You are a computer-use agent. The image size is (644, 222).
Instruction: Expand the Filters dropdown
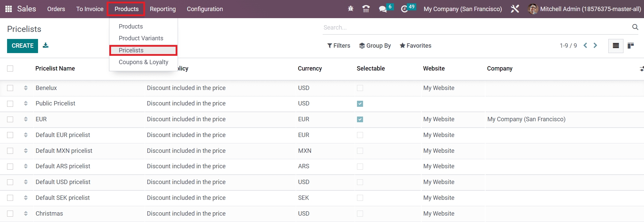click(339, 46)
